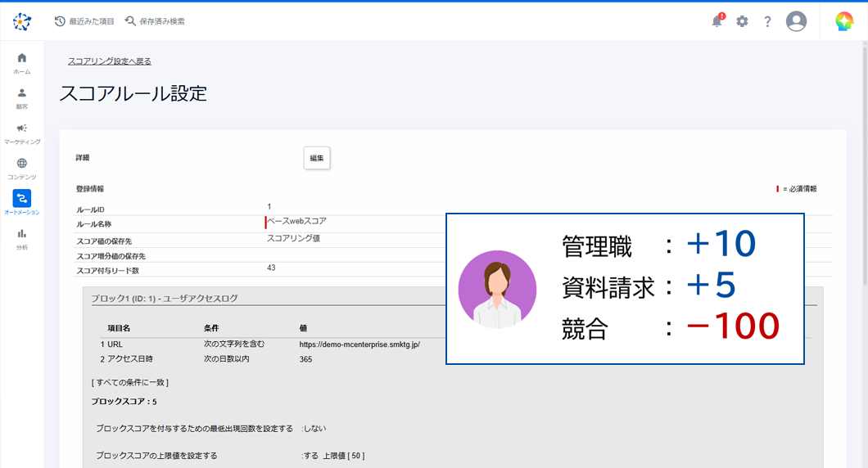Click the URL value https://demo-mcenterprise.smktg.jp/
Image resolution: width=868 pixels, height=468 pixels.
359,344
